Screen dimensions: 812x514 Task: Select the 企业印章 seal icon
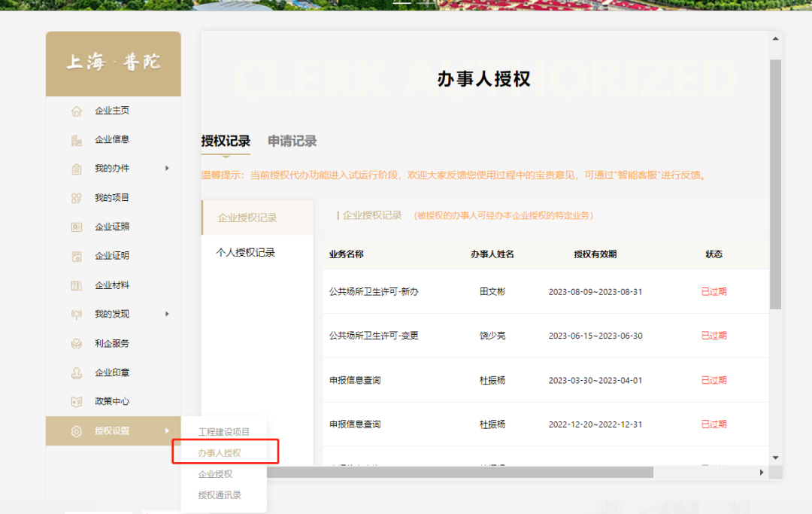click(x=76, y=373)
